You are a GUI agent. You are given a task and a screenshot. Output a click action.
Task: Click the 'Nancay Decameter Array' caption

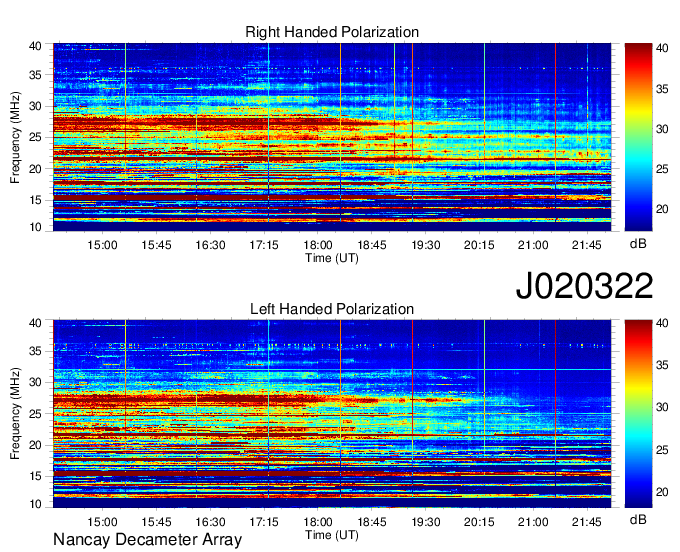tap(147, 539)
